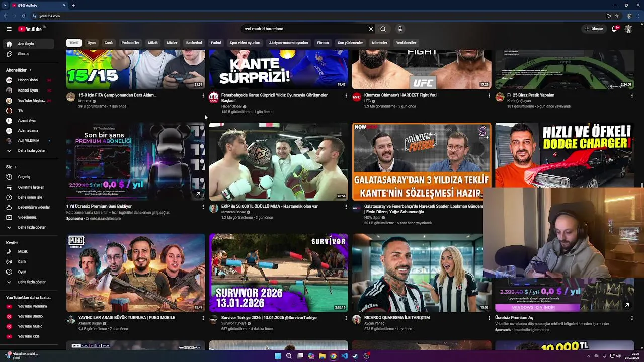Open Oyun under Keşfet
Image resolution: width=644 pixels, height=362 pixels.
28,272
